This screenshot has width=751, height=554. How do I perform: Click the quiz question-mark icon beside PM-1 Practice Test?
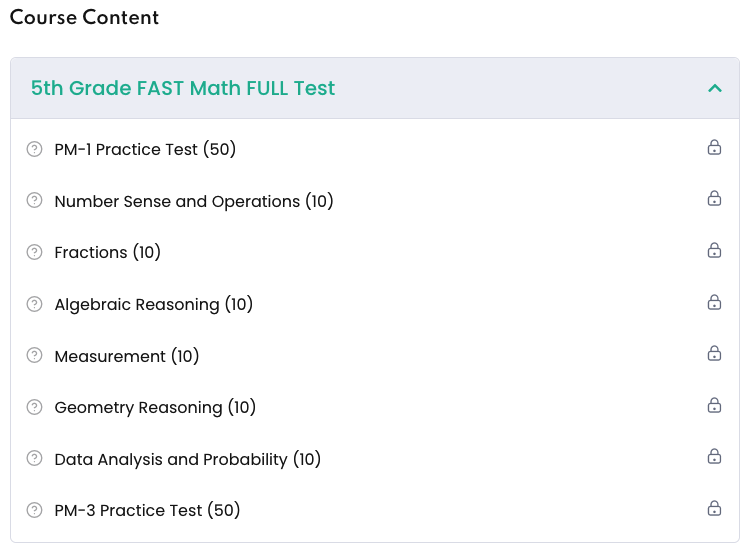(x=35, y=150)
